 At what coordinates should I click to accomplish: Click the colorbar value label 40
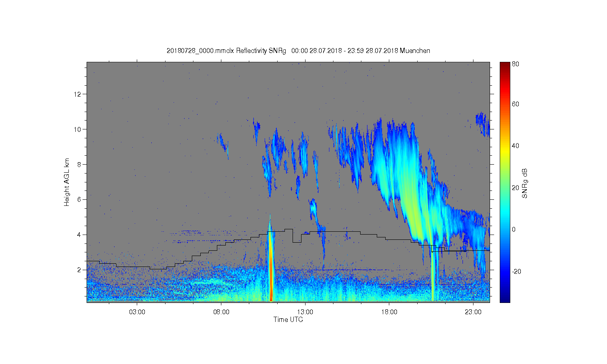coord(516,146)
